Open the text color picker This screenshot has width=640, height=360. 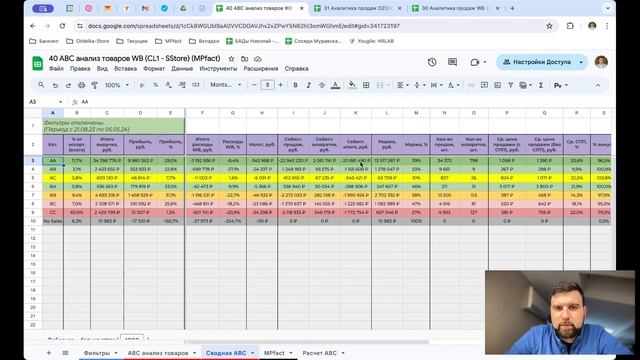[336, 85]
